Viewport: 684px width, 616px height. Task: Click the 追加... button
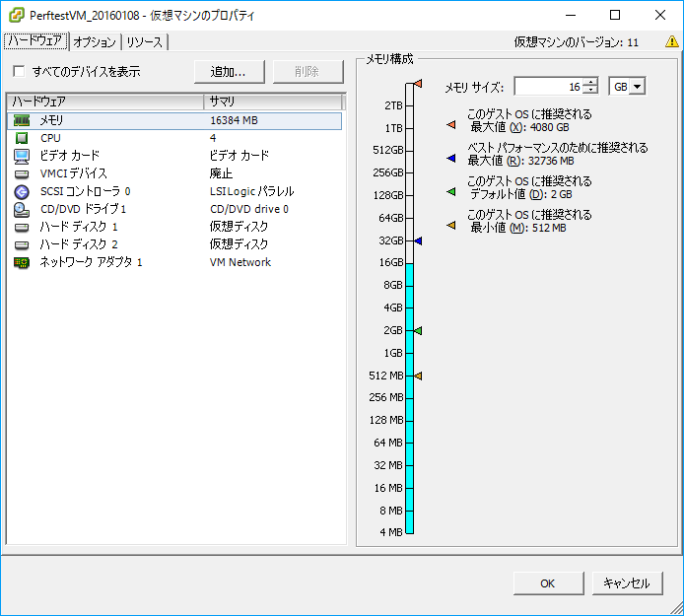click(229, 72)
